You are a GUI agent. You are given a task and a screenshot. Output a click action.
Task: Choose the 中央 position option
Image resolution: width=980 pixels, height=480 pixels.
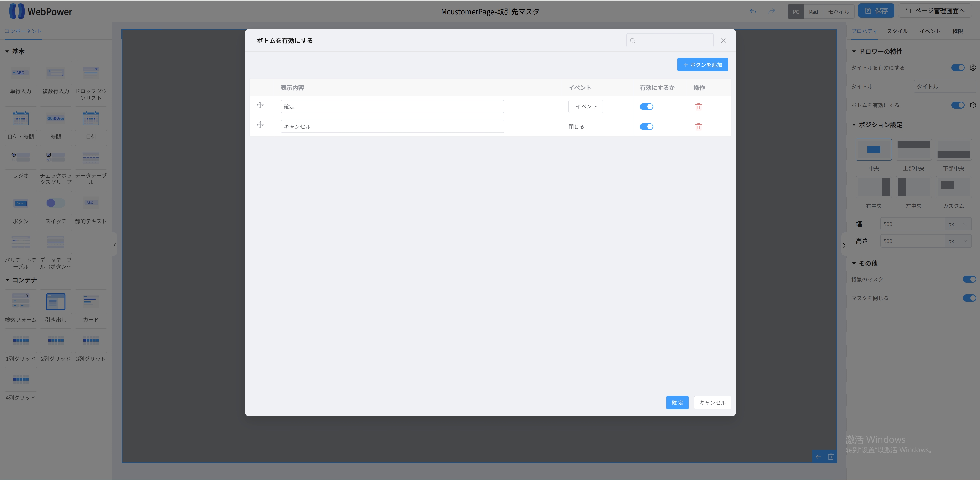(874, 150)
